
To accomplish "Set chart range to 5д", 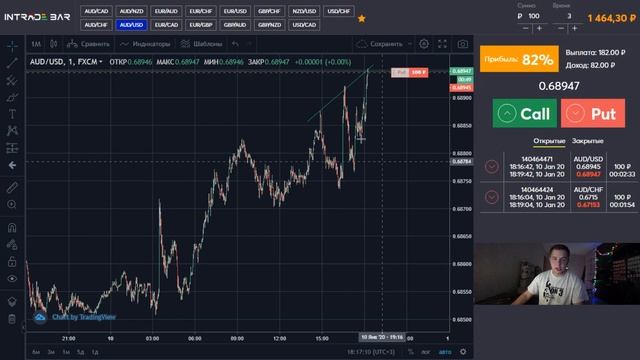I will [80, 352].
